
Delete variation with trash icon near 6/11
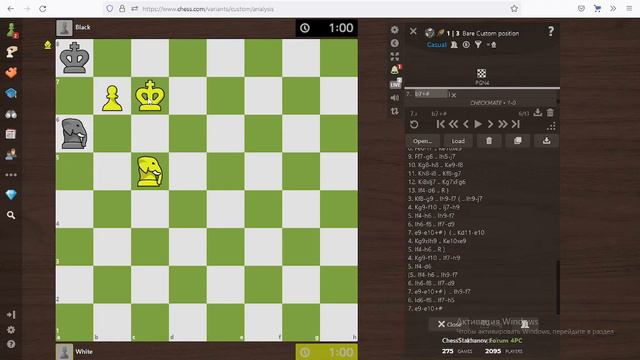click(550, 113)
